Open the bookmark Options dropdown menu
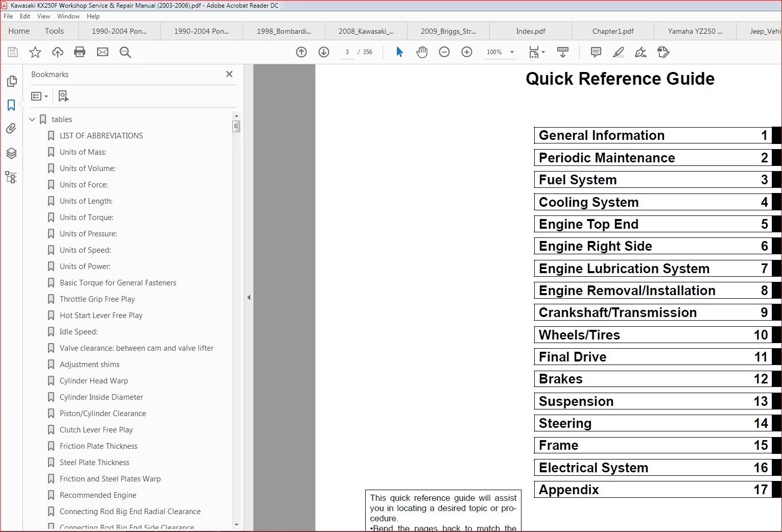The height and width of the screenshot is (532, 782). point(39,96)
